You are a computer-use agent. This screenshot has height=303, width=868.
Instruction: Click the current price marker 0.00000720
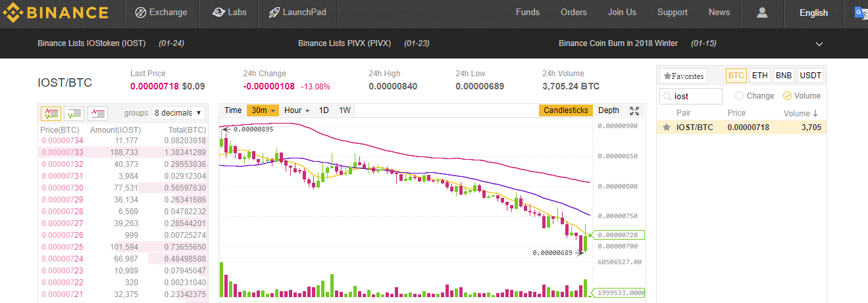619,235
